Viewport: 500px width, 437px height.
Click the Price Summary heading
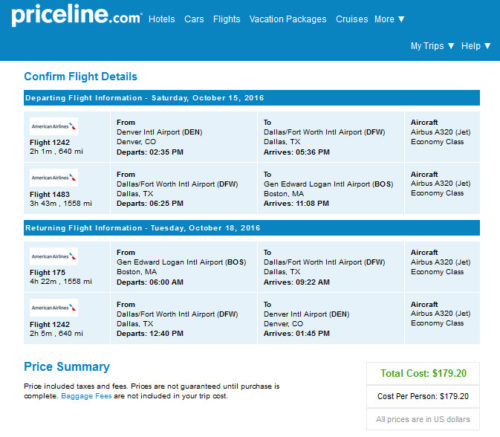click(x=67, y=367)
